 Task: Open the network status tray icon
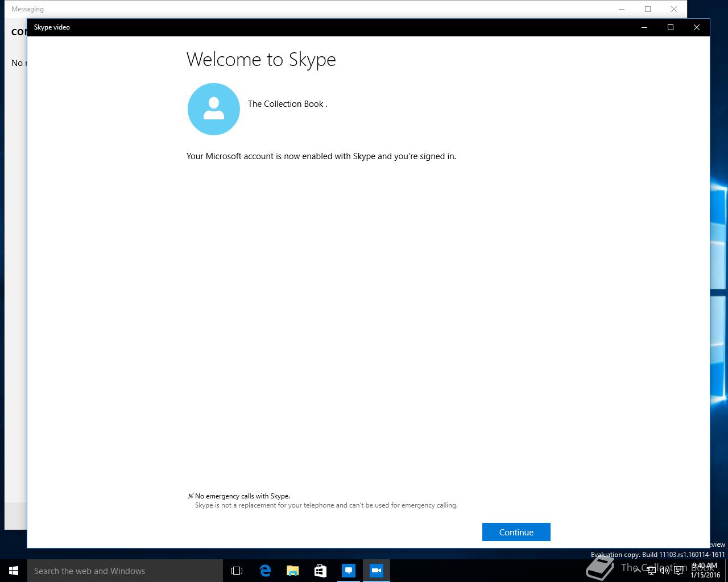point(651,571)
